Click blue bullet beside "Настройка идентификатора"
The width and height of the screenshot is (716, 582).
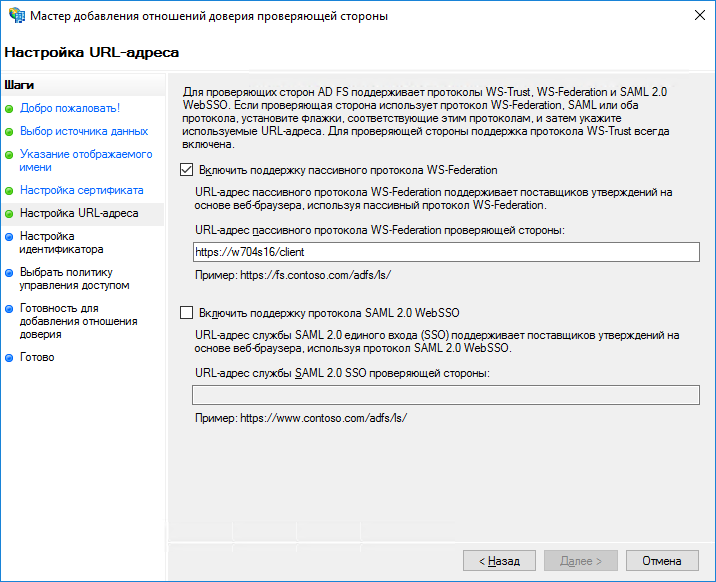click(x=10, y=237)
